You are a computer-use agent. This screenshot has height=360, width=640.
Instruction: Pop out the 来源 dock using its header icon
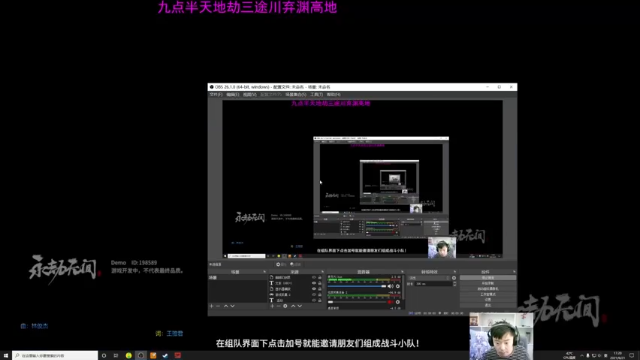coord(322,272)
